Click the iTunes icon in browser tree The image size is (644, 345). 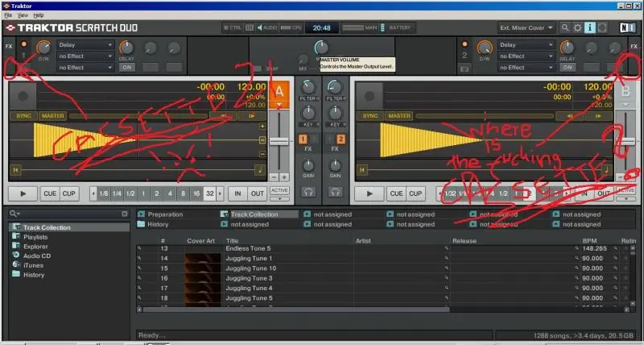click(x=16, y=265)
